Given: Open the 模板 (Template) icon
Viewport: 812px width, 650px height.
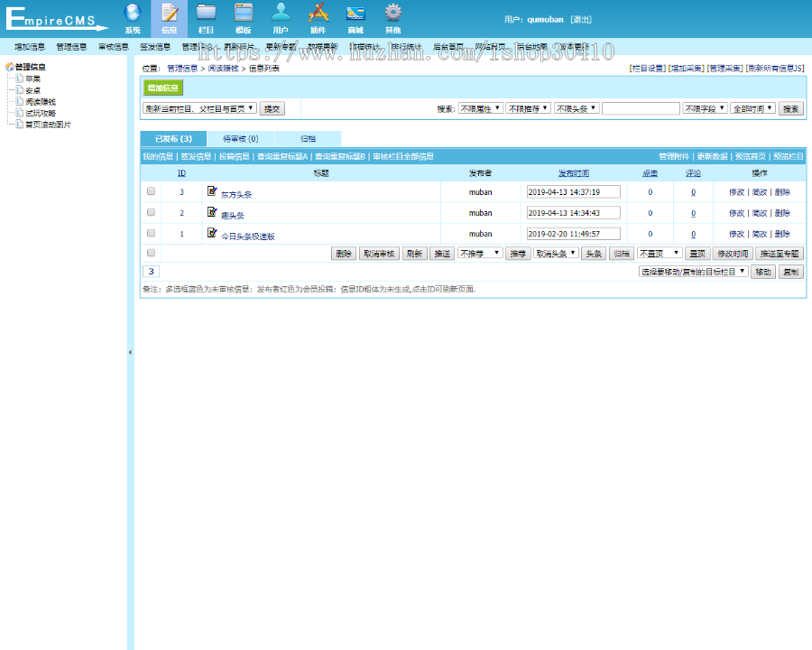Looking at the screenshot, I should 244,14.
